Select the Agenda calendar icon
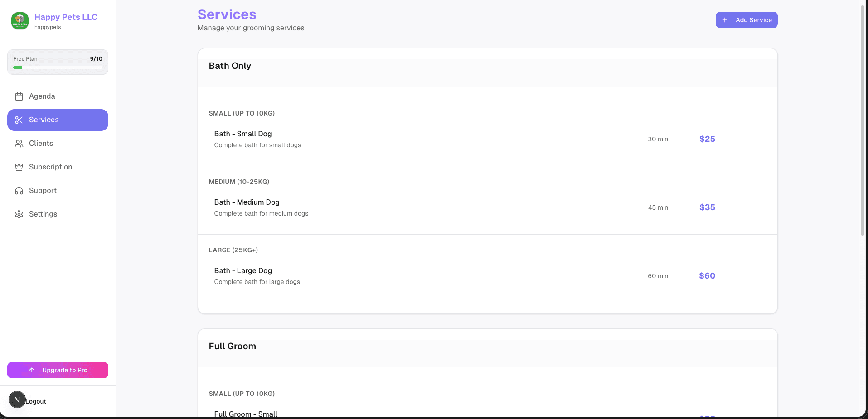This screenshot has width=868, height=419. point(19,96)
